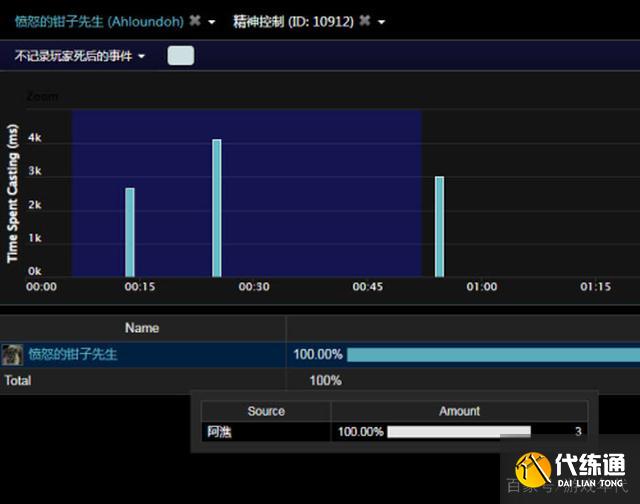Select the tallest cast bar in chart
The width and height of the screenshot is (640, 504).
pos(216,208)
